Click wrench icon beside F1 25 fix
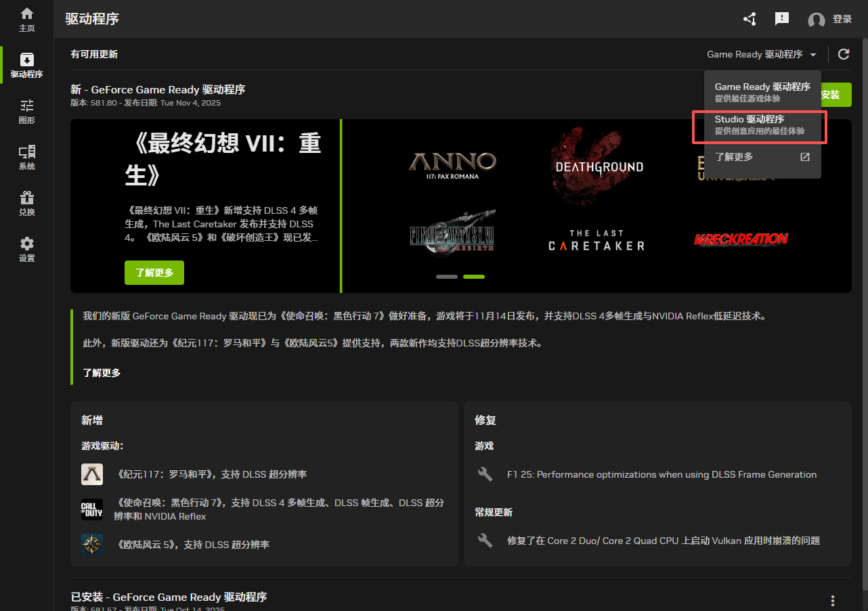The height and width of the screenshot is (611, 868). click(485, 474)
